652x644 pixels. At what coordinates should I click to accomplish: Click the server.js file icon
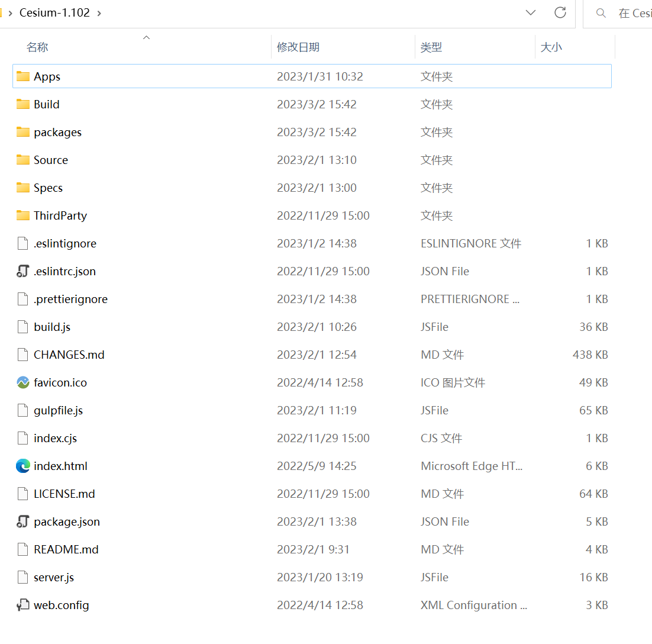(23, 578)
